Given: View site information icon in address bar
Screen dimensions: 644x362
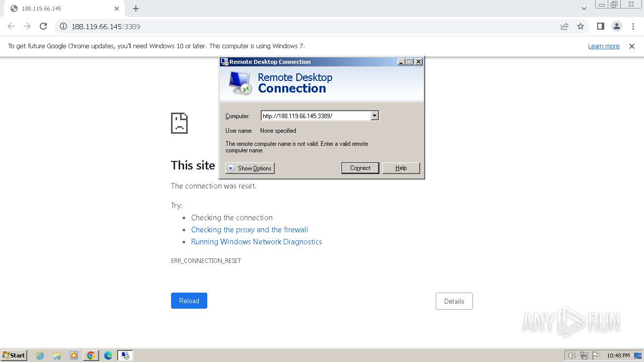Looking at the screenshot, I should click(x=63, y=26).
